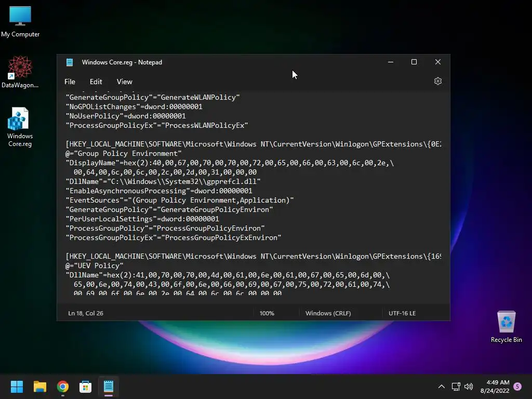Click the Notepad taskbar icon
Viewport: 532px width, 399px height.
109,387
